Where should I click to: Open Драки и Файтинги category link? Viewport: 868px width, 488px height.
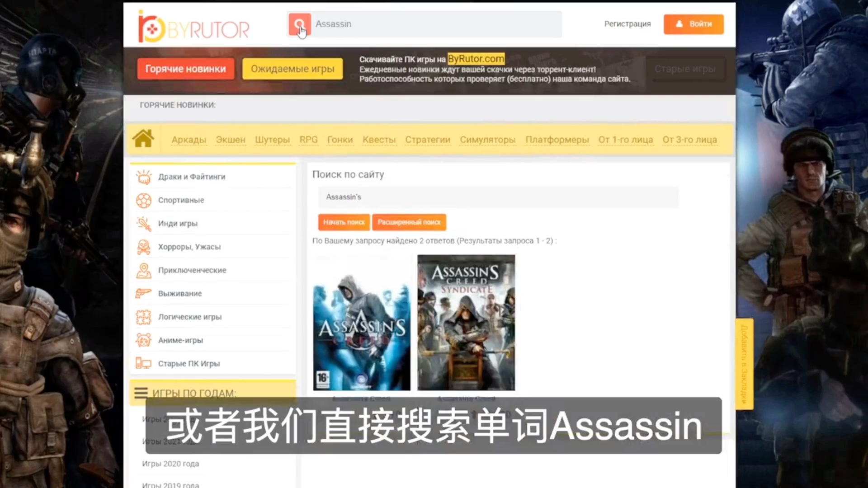[192, 177]
